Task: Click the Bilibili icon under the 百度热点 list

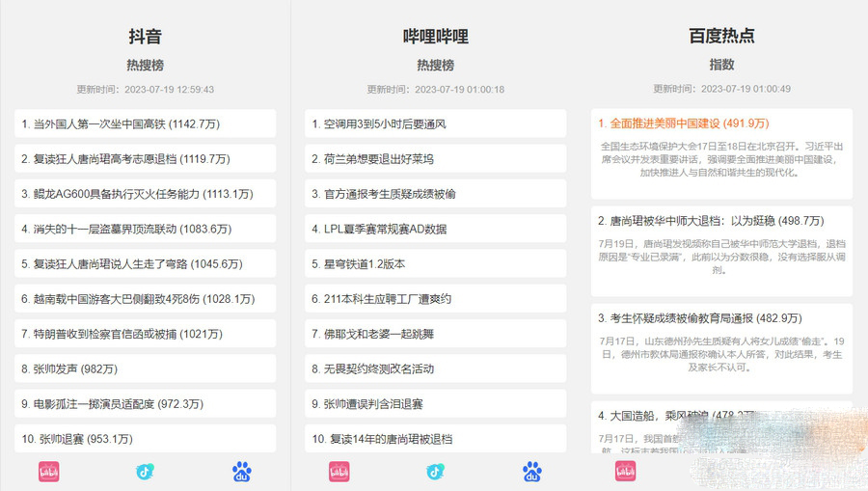Action: pos(626,472)
